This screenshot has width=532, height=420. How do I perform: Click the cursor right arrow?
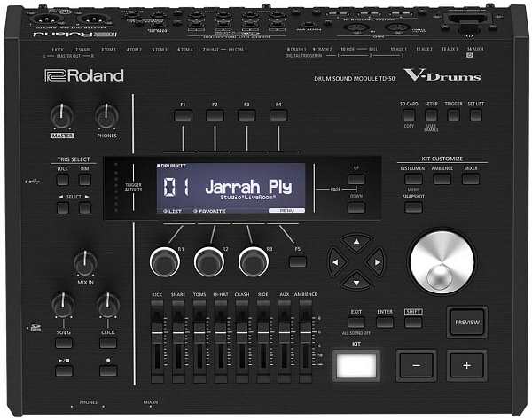[x=376, y=262]
